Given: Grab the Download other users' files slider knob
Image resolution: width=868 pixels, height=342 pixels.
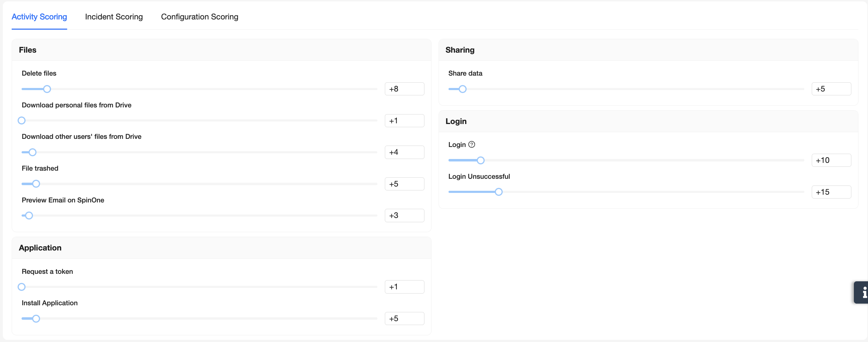Looking at the screenshot, I should (x=33, y=152).
